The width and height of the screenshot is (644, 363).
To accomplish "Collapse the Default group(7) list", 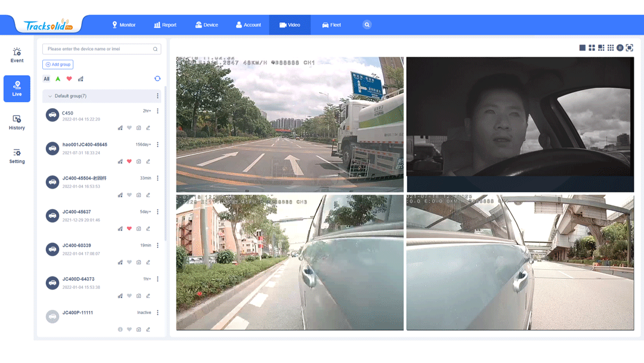I will [x=50, y=96].
